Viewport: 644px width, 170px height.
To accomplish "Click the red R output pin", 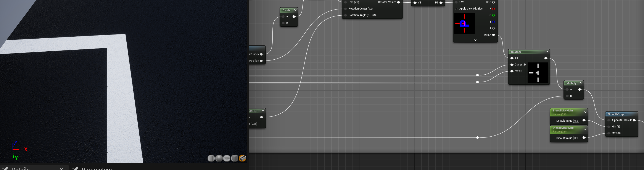I will coord(494,9).
